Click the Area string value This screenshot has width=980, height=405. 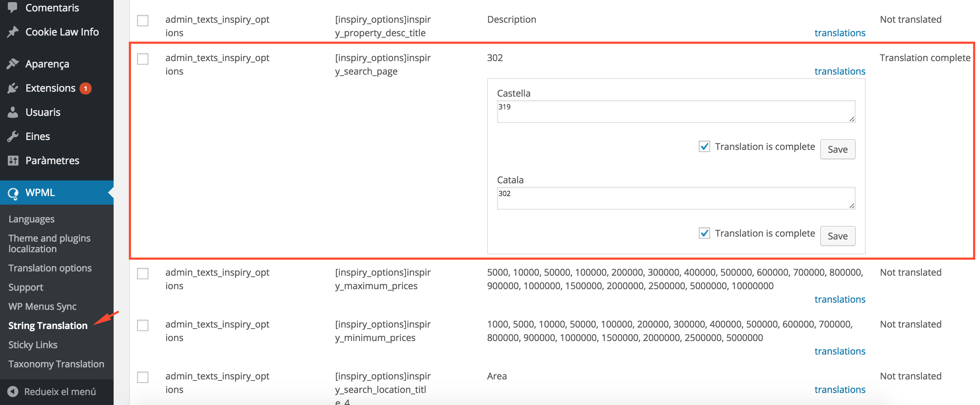[496, 376]
